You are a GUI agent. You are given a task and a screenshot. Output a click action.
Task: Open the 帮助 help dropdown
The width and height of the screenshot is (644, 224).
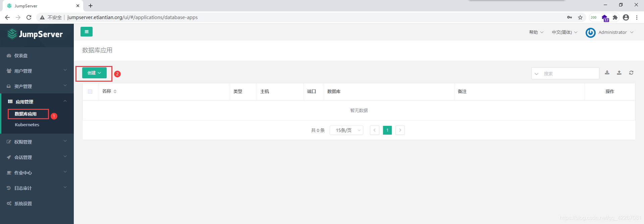tap(536, 32)
